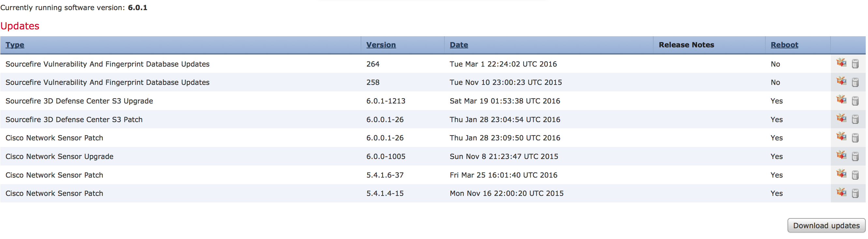Viewport: 868px width, 239px height.
Task: Delete Cisco Network Sensor Upgrade 6.0.0-1005
Action: 855,156
